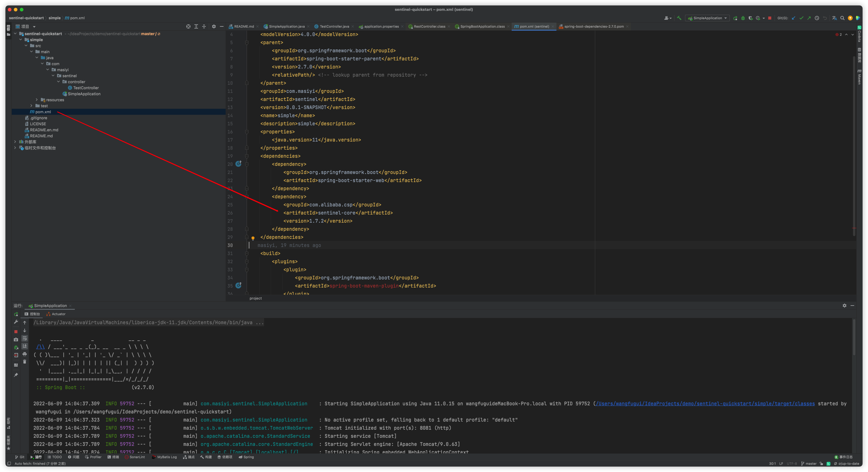Open Git history clock icon
This screenshot has height=472, width=868.
click(817, 18)
